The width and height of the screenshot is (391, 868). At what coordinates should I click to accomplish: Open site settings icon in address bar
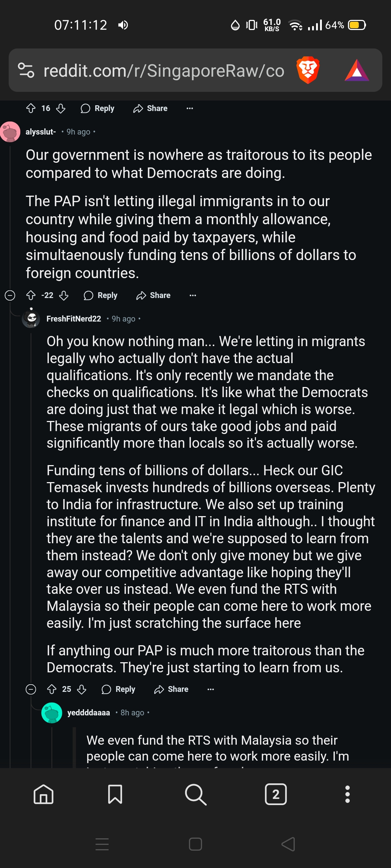pos(26,70)
